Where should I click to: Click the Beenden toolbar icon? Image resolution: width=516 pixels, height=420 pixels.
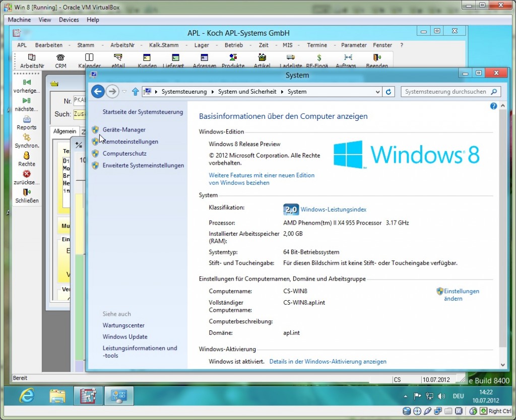click(377, 60)
